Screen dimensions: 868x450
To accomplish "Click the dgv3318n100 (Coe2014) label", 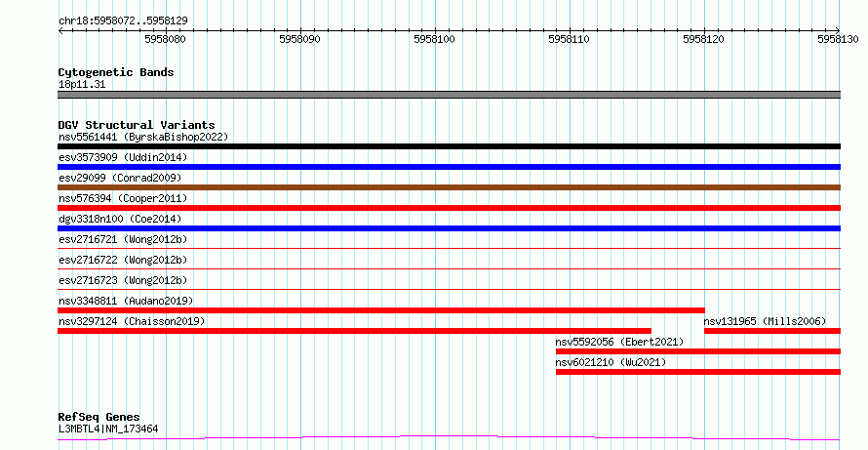I will pyautogui.click(x=120, y=219).
